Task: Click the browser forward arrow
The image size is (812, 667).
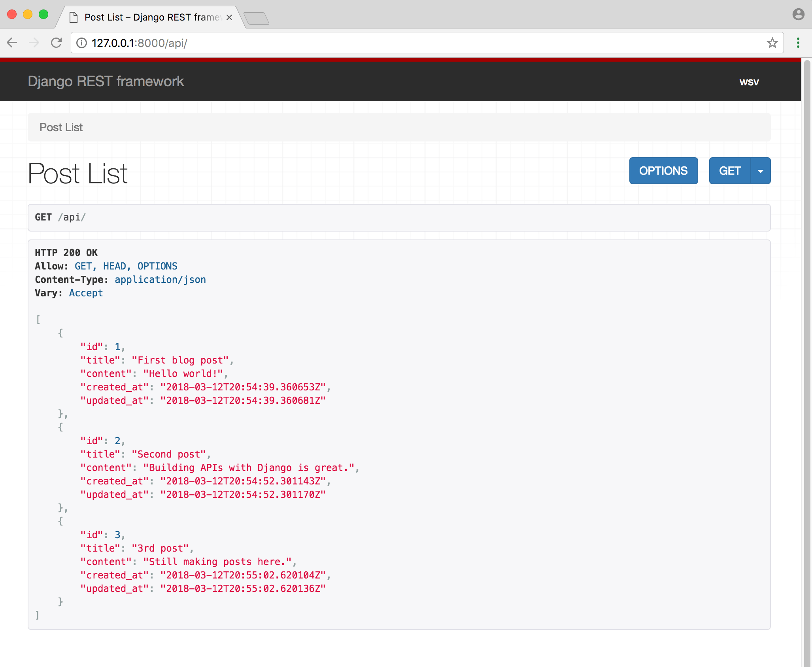Action: 34,43
